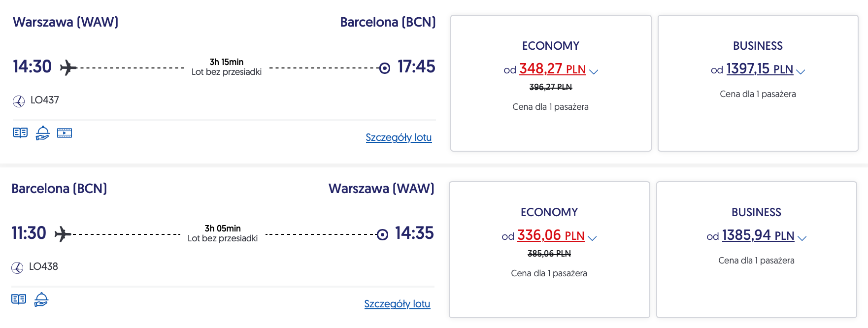Image resolution: width=868 pixels, height=328 pixels.
Task: Expand Economy 348,27 PLN fare chevron
Action: point(594,72)
